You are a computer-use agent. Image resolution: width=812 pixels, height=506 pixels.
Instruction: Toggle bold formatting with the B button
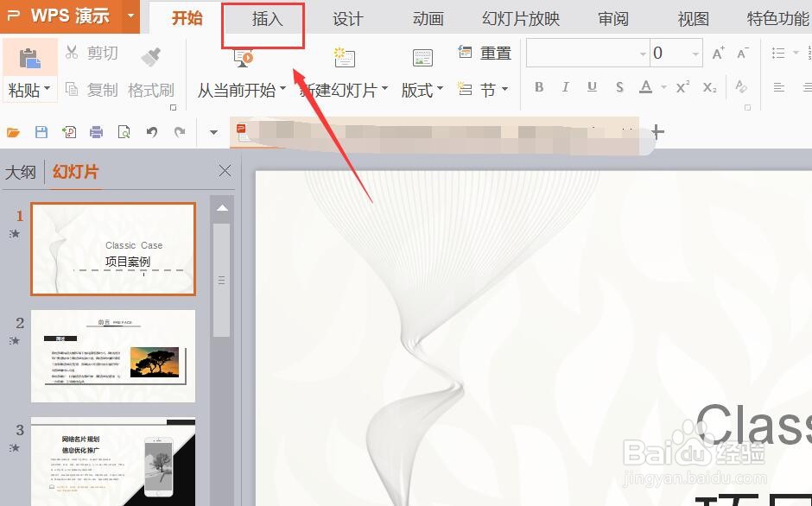[x=538, y=87]
